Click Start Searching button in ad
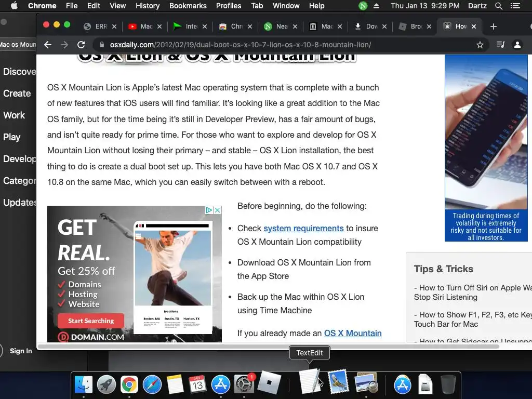The height and width of the screenshot is (399, 532). [x=90, y=321]
